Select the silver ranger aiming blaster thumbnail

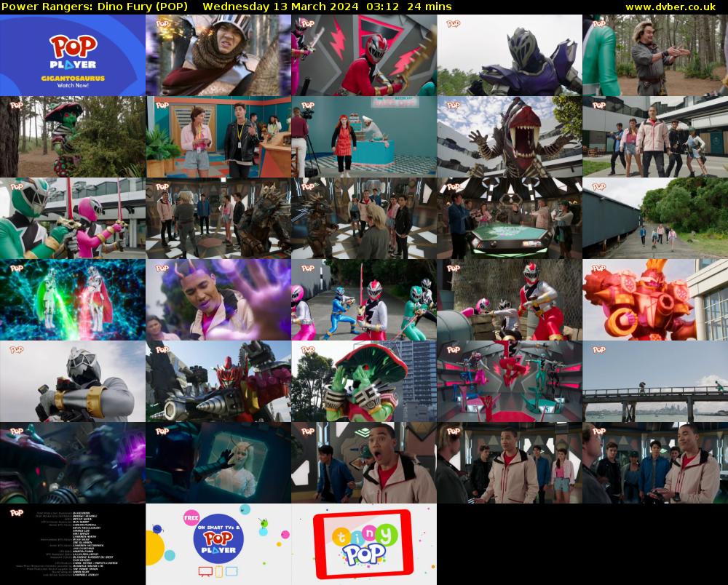point(72,381)
